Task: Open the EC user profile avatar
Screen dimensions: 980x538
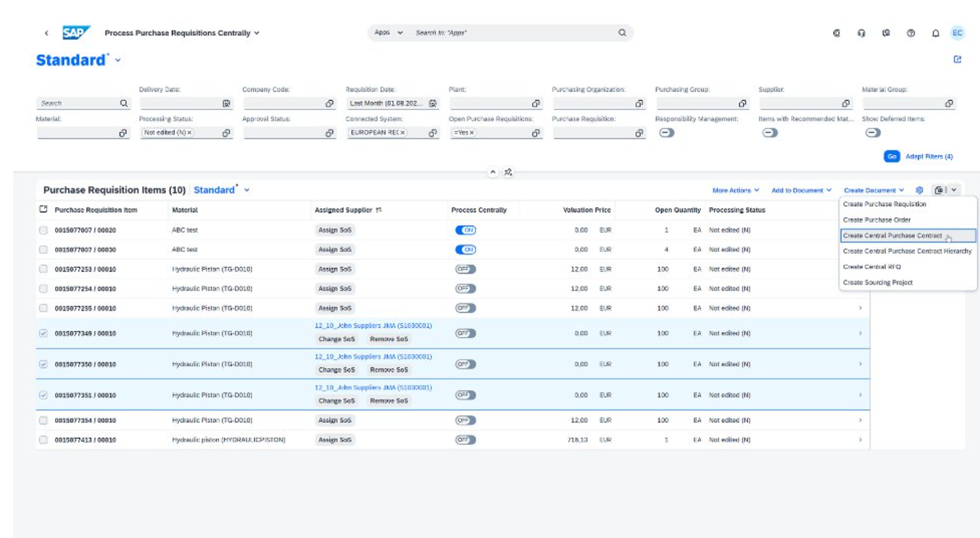Action: coord(958,32)
